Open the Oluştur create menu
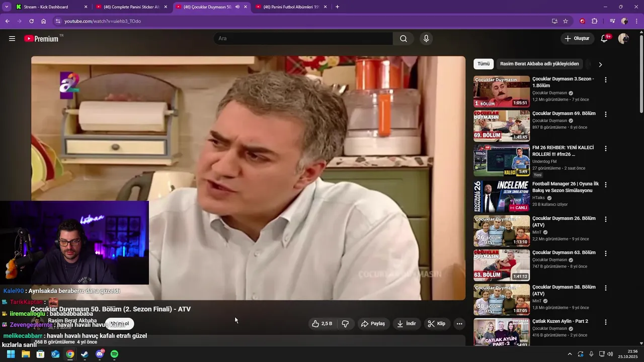 [577, 39]
